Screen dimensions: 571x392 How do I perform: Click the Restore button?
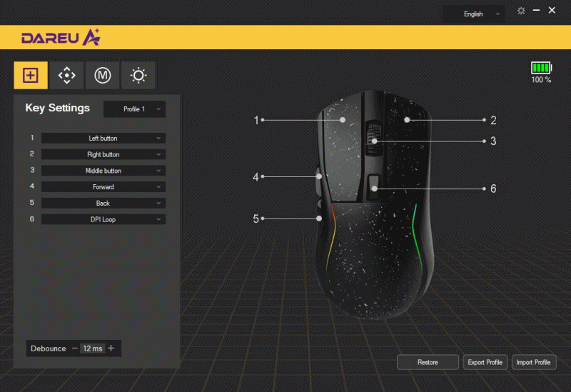[x=428, y=362]
